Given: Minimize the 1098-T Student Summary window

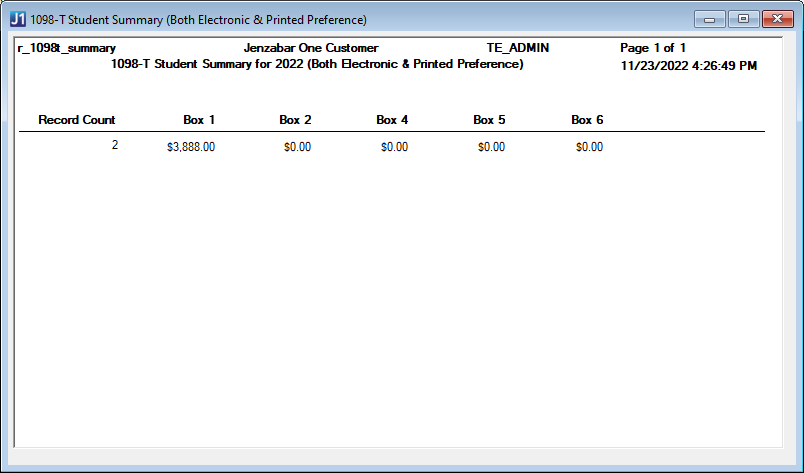Looking at the screenshot, I should point(709,19).
